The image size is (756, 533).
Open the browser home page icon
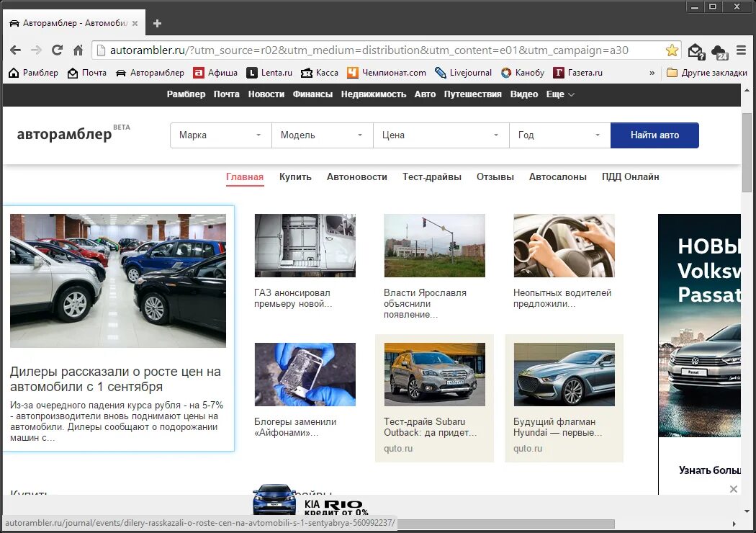point(78,50)
